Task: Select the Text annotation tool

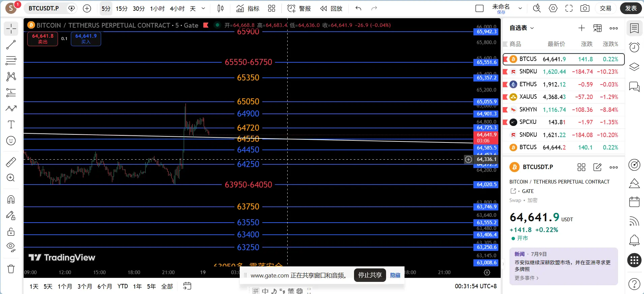Action: [x=11, y=124]
